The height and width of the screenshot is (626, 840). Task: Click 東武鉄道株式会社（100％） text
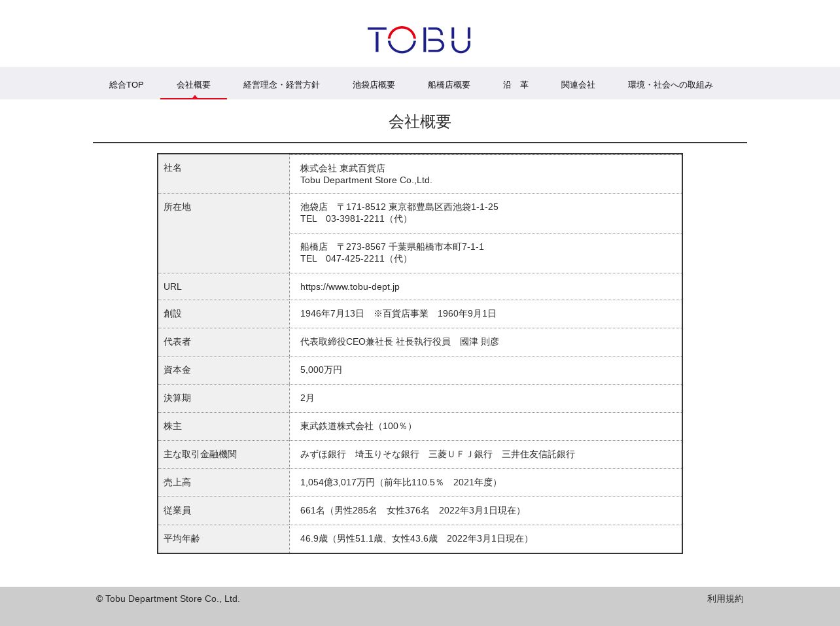click(358, 426)
